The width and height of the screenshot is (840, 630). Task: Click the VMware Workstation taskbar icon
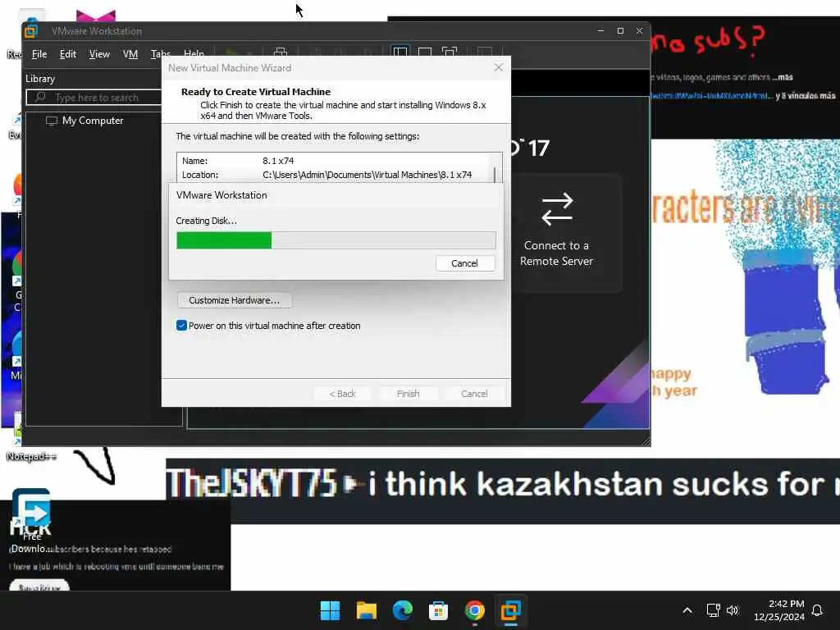coord(510,610)
